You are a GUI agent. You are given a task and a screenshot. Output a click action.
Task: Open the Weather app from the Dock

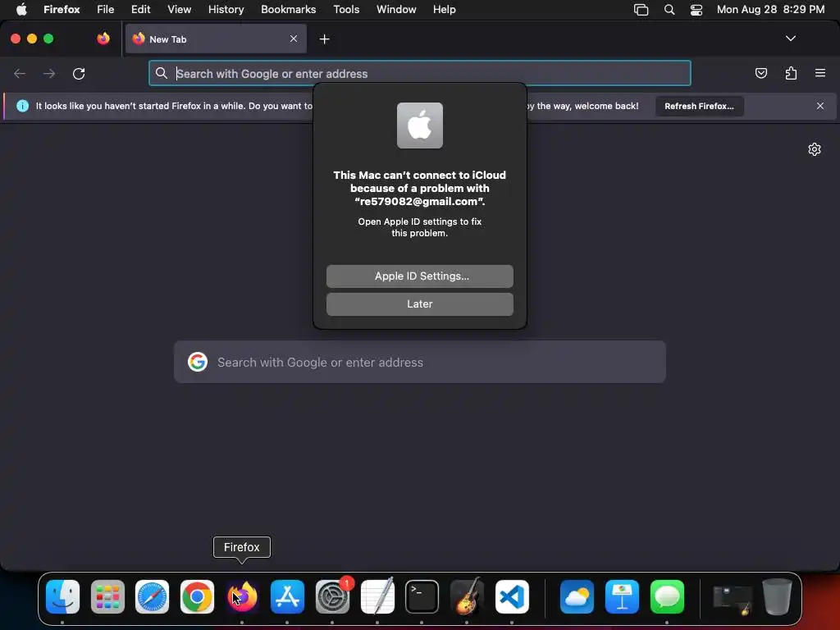pos(577,596)
